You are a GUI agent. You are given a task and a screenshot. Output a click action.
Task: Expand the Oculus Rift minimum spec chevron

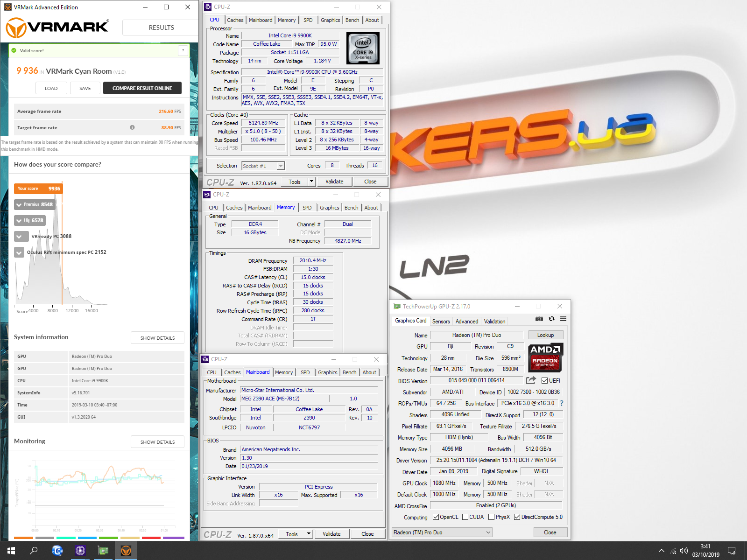[x=19, y=252]
